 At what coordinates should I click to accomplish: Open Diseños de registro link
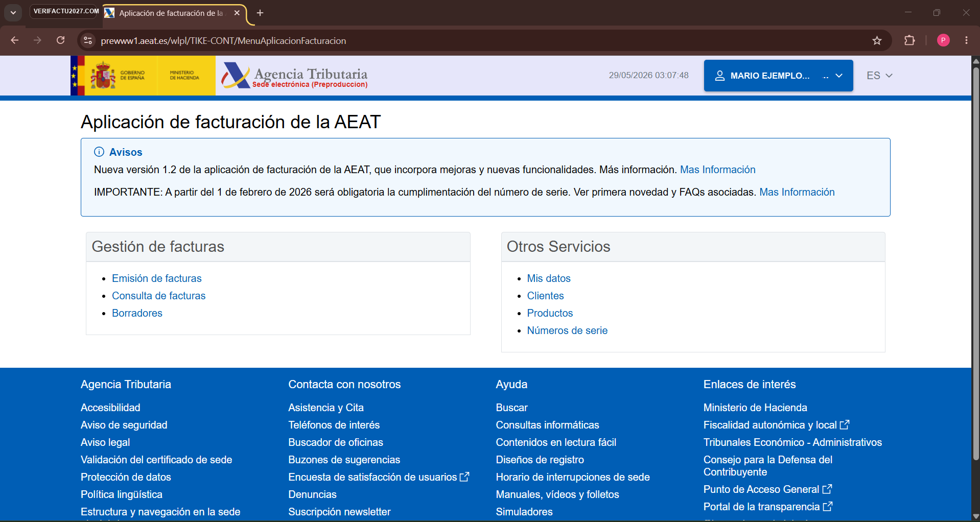point(540,460)
